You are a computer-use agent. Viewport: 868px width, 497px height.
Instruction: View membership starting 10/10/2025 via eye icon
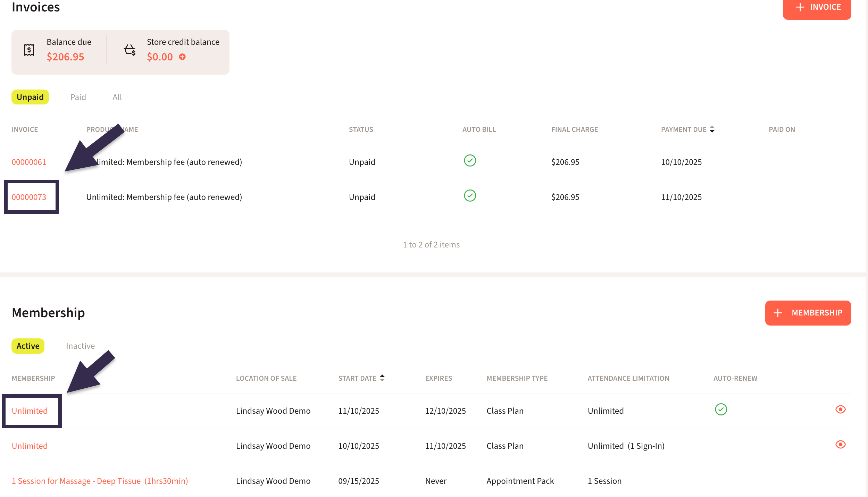click(x=840, y=445)
